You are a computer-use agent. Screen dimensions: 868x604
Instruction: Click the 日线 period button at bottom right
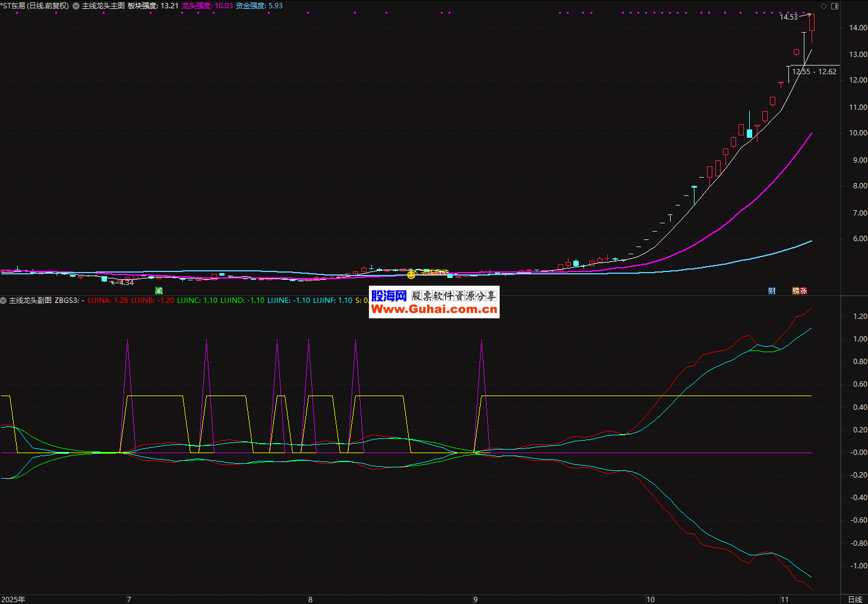[854, 599]
